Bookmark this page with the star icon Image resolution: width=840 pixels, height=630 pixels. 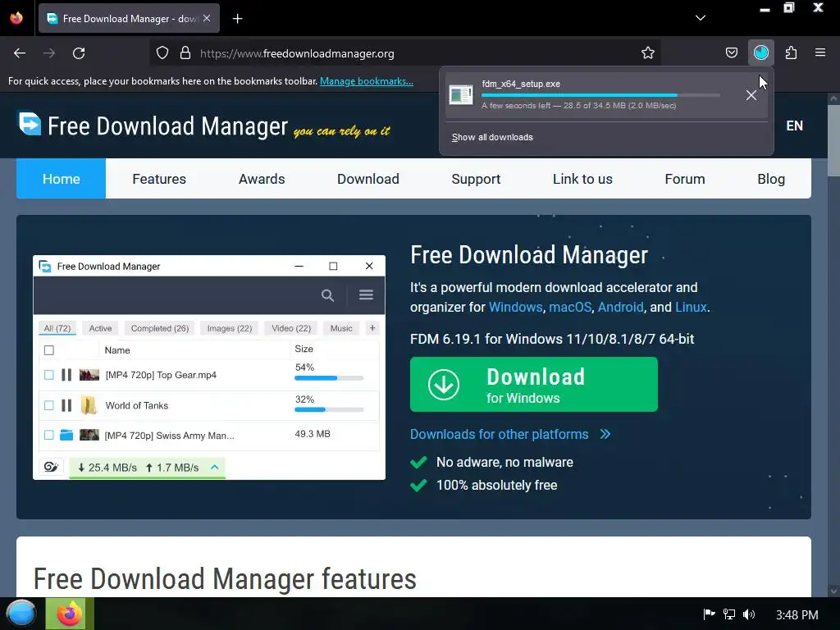pos(648,53)
